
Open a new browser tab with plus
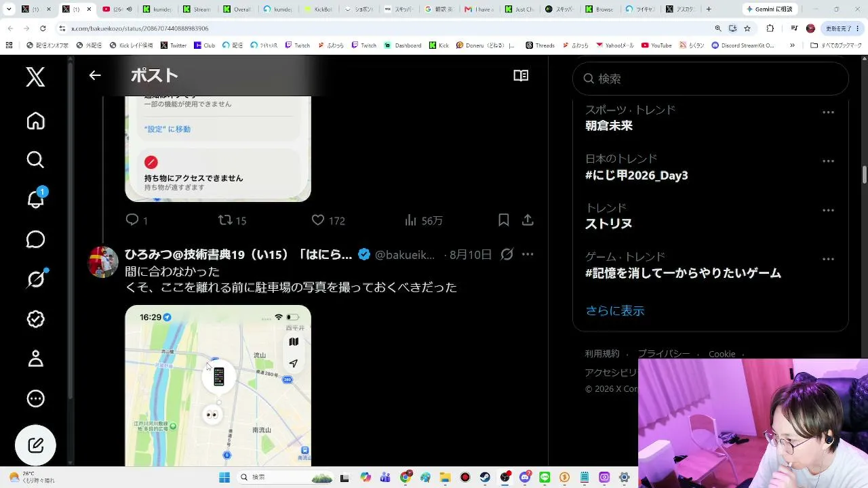(709, 9)
